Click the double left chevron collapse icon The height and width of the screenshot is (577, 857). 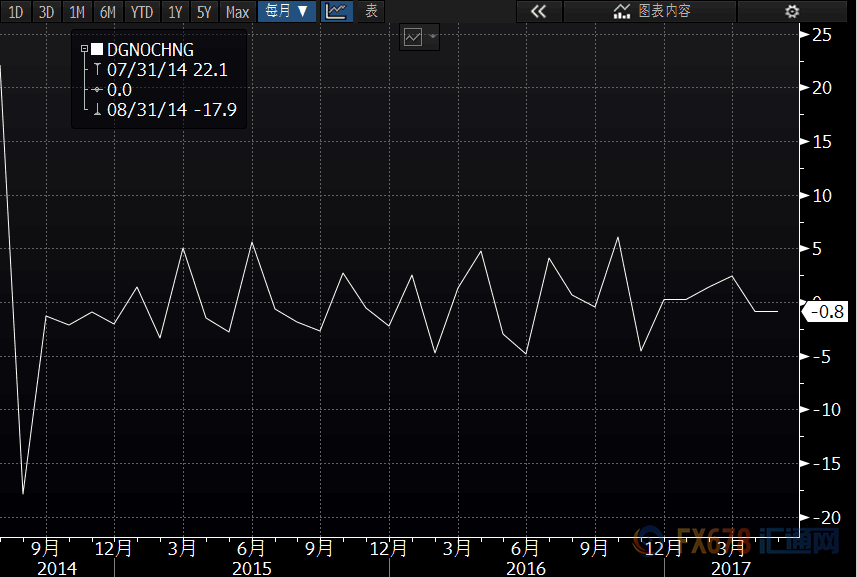coord(538,11)
